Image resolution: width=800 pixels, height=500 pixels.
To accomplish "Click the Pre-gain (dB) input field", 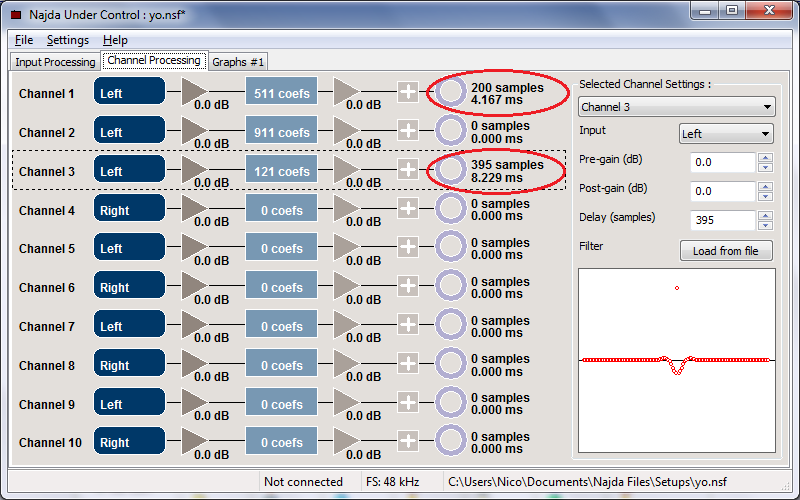I will [722, 162].
